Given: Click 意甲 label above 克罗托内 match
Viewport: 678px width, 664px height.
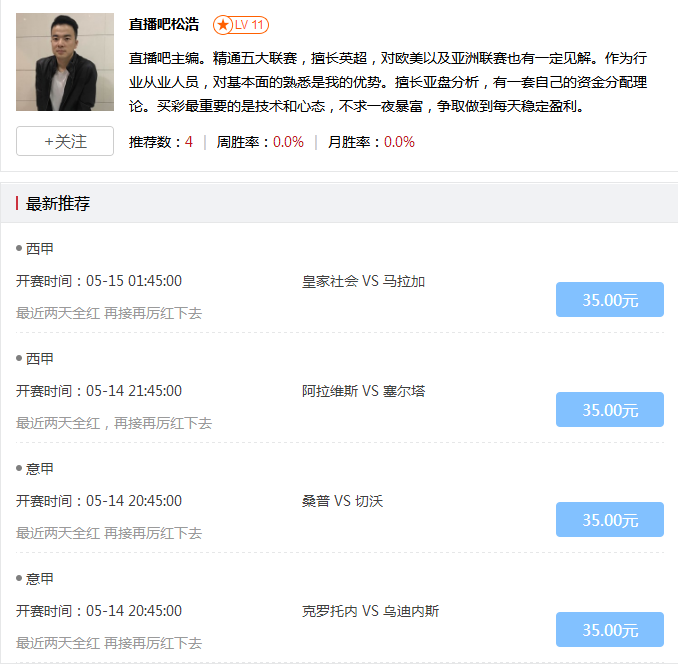Looking at the screenshot, I should 39,578.
